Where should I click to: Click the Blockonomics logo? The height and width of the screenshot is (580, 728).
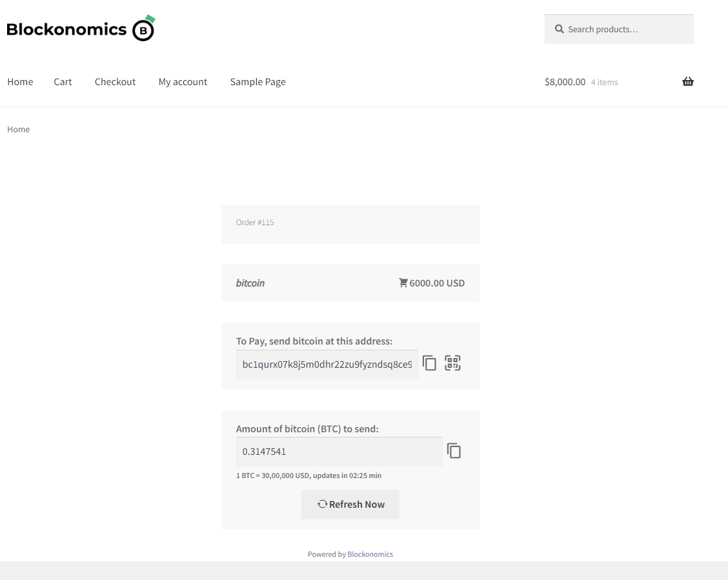81,28
